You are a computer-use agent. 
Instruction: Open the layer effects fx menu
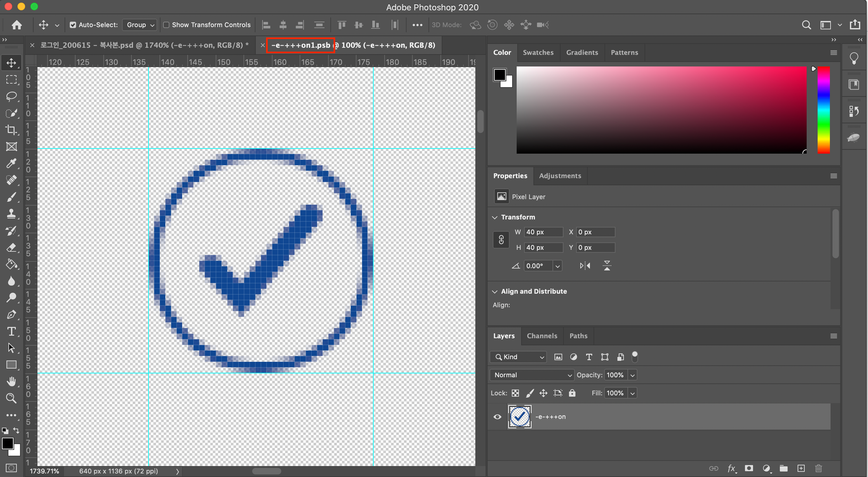point(732,468)
